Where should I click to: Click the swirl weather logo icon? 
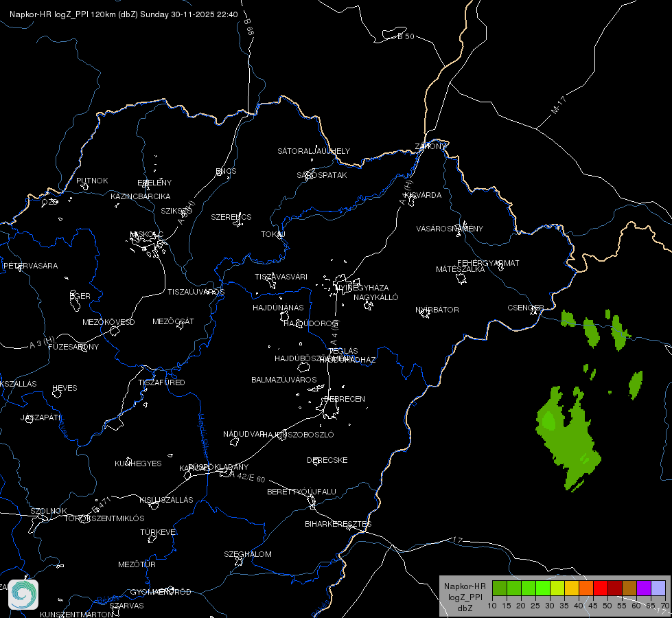pos(23,595)
